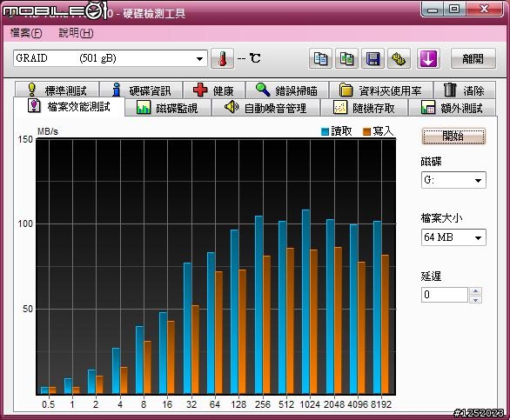Start the file benchmark with 開始
Viewport: 510px width, 420px height.
[x=453, y=136]
